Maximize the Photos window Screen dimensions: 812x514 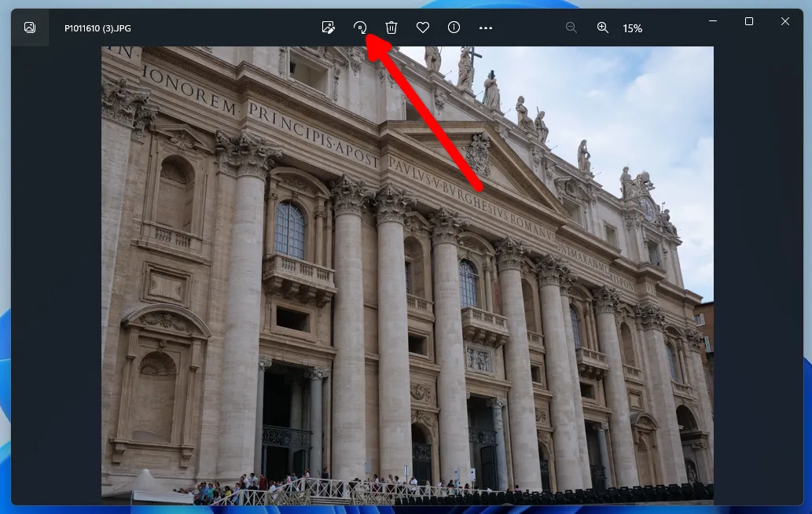click(x=749, y=21)
